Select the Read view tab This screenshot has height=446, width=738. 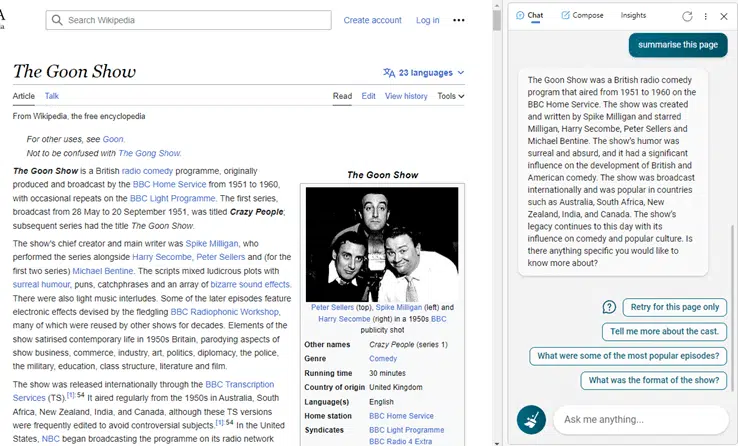(342, 96)
